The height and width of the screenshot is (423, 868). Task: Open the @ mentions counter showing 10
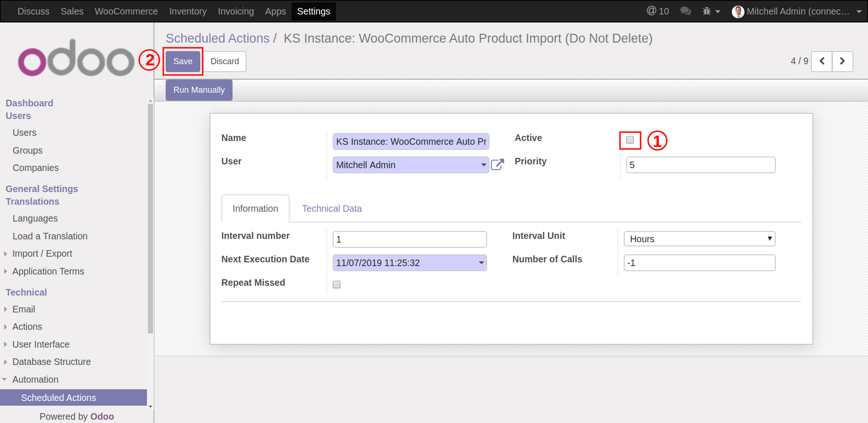pos(657,11)
